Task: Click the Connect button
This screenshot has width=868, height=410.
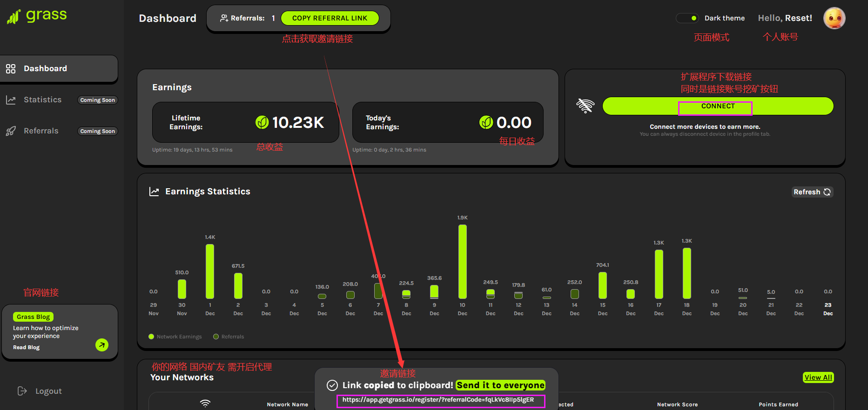Action: (718, 106)
